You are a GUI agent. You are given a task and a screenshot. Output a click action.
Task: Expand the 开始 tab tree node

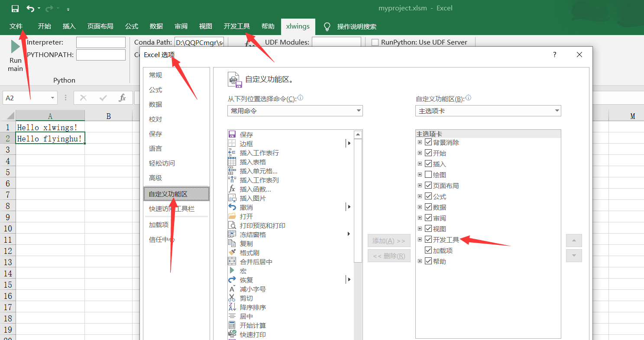(419, 153)
